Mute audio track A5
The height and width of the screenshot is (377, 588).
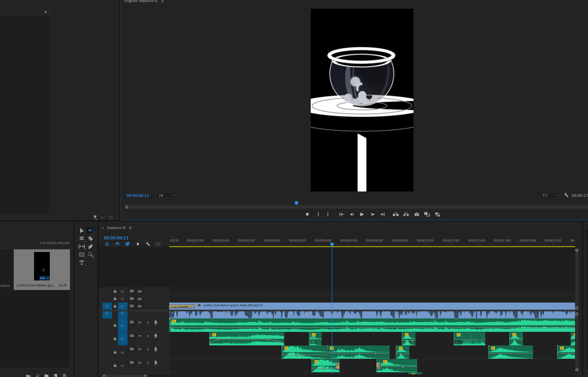(140, 363)
